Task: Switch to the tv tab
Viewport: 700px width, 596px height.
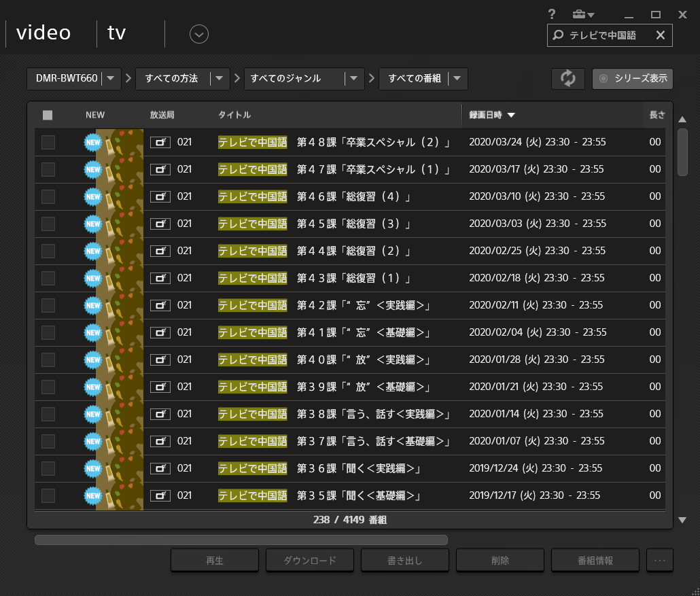Action: click(117, 33)
